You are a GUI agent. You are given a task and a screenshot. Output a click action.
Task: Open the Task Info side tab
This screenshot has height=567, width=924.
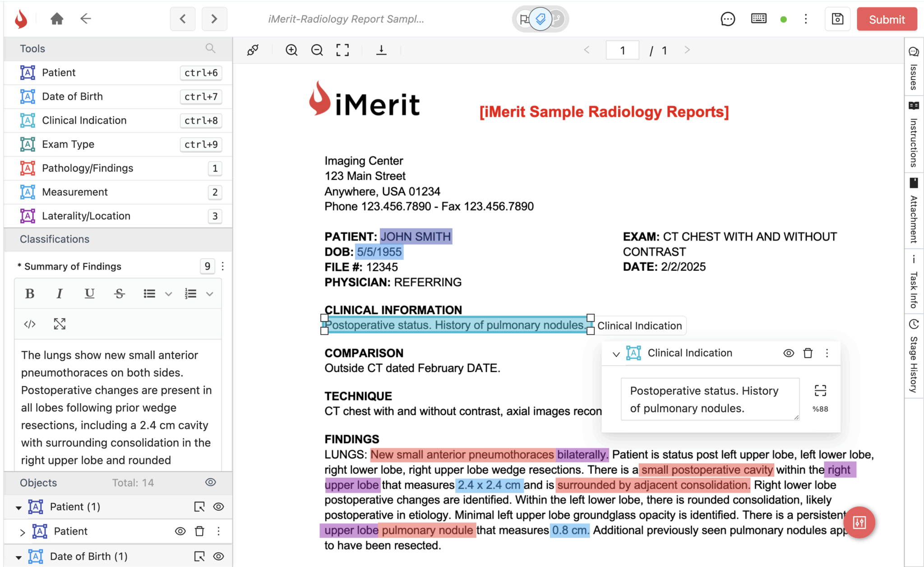point(914,282)
